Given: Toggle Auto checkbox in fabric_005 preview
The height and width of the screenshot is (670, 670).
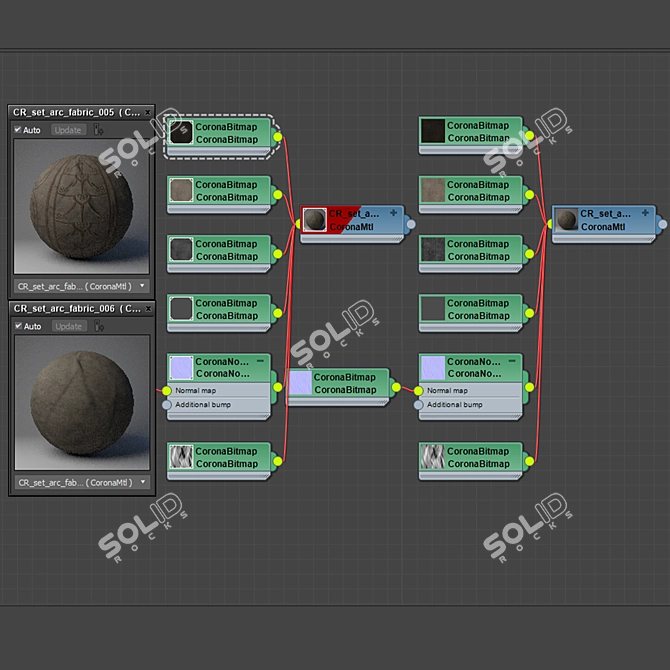Looking at the screenshot, I should point(18,130).
